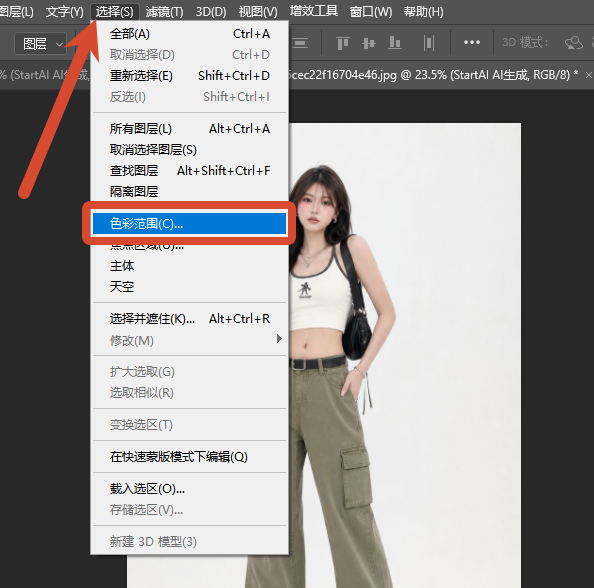
Task: Switch to the left StartAI document tab
Action: 45,75
